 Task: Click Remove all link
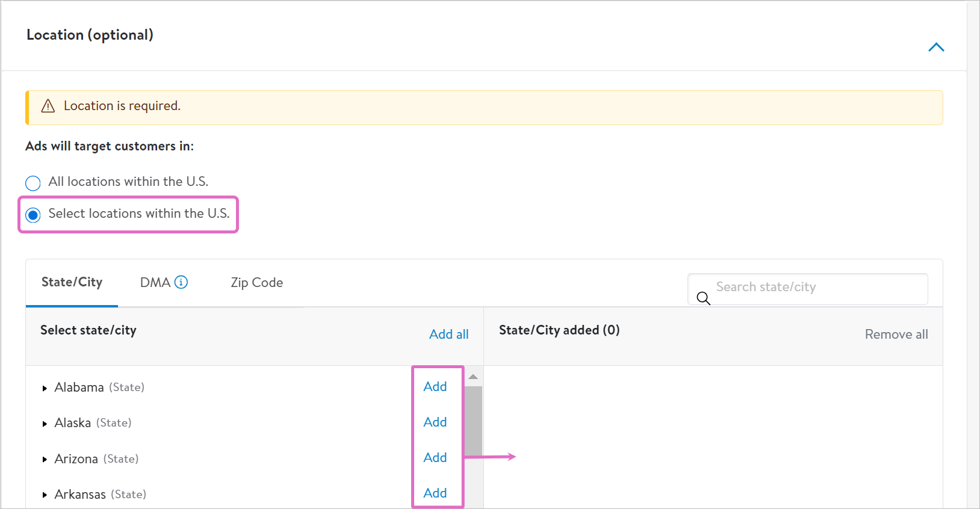[x=896, y=335]
